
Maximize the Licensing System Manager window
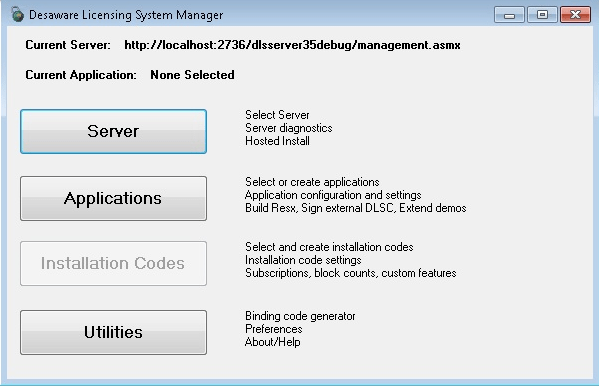542,15
